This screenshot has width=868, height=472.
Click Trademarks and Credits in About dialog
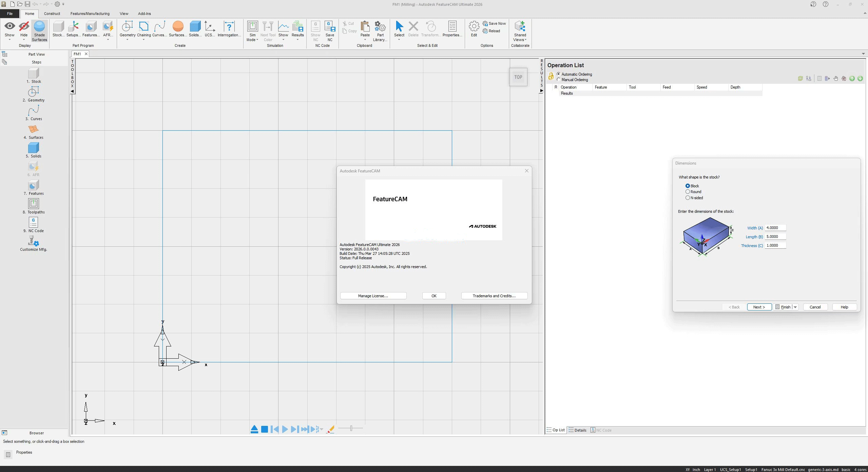pyautogui.click(x=494, y=296)
